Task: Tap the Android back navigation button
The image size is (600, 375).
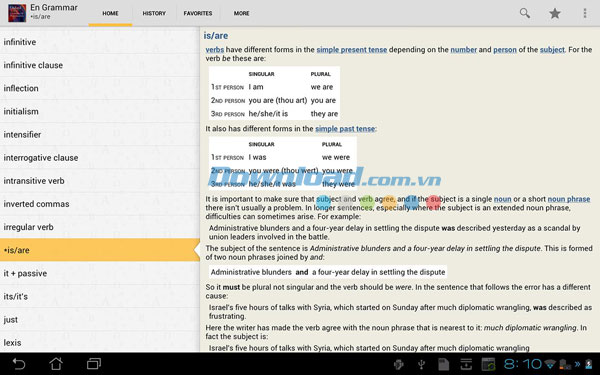Action: point(18,364)
